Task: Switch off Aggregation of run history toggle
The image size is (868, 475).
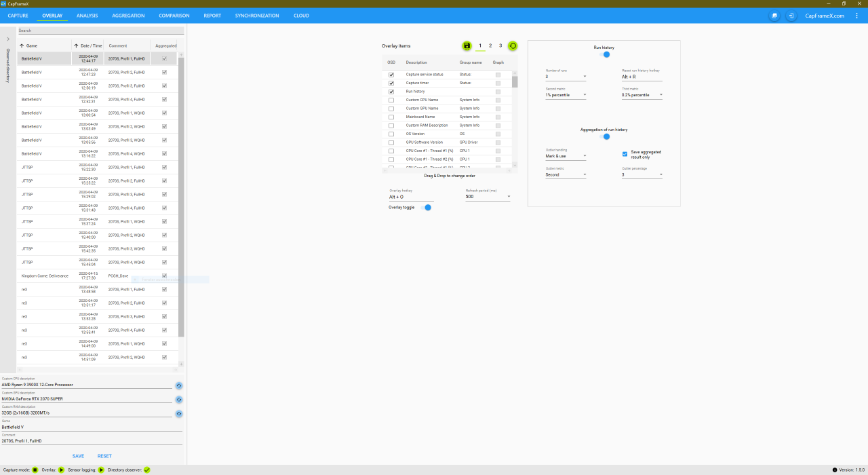Action: 605,136
